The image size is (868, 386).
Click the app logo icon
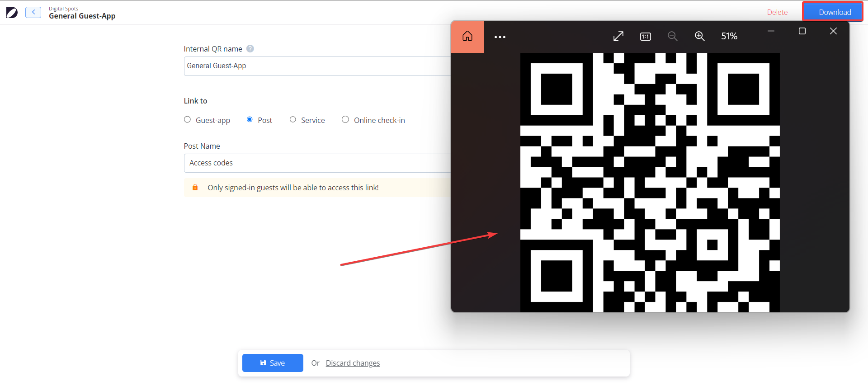click(12, 12)
